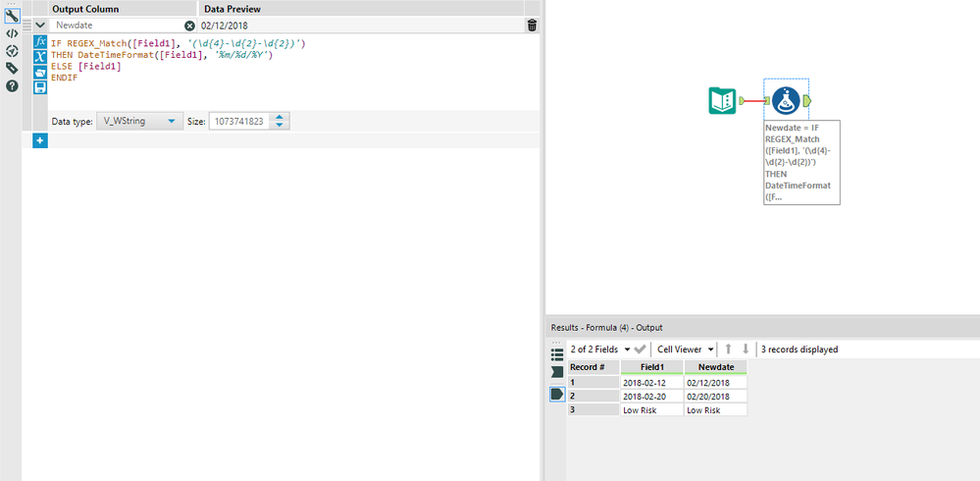The image size is (980, 481).
Task: Grab the Newdate expression reorder handle
Action: click(26, 26)
